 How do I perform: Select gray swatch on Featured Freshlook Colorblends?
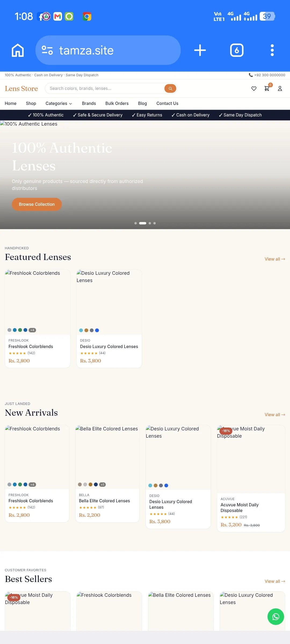[9, 330]
